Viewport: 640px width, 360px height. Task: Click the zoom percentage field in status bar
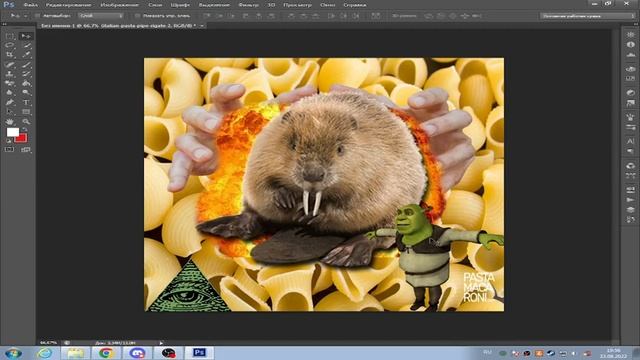click(x=49, y=343)
